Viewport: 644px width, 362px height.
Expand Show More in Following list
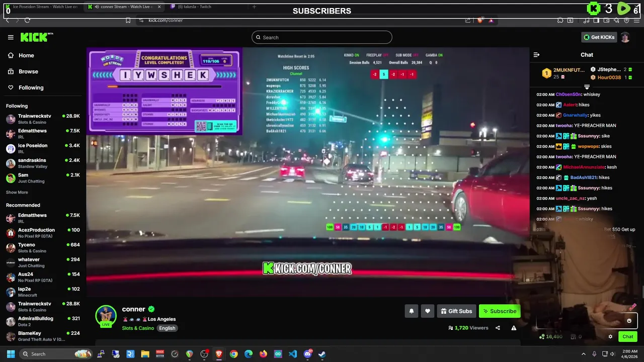17,193
